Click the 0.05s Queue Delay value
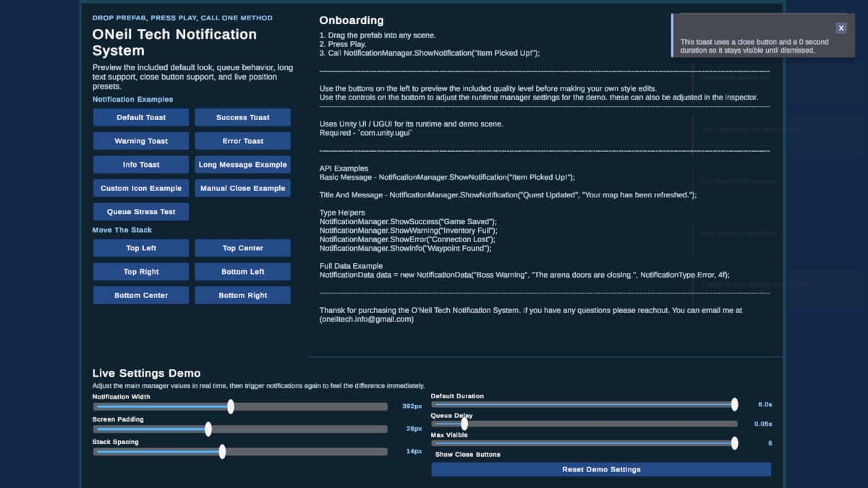This screenshot has width=868, height=488. coord(763,424)
